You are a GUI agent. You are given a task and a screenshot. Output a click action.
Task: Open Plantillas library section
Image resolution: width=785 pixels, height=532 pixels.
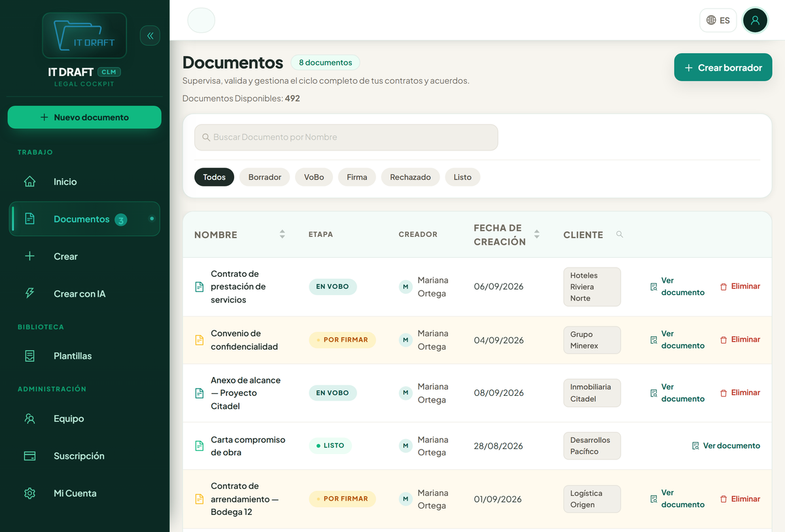coord(84,356)
